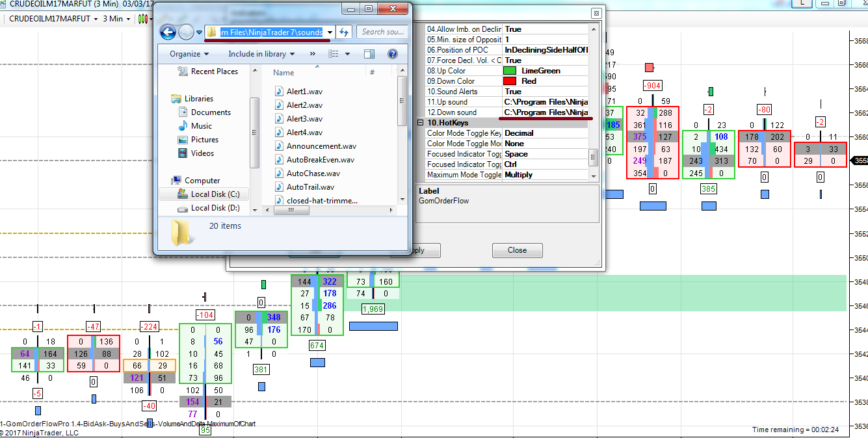The width and height of the screenshot is (868, 438).
Task: Select Recent Places in navigation pane
Action: tap(207, 71)
